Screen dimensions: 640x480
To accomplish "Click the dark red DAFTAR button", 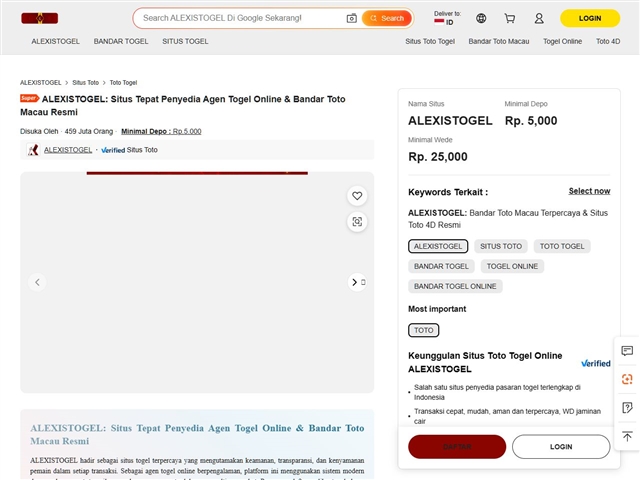I will (x=457, y=447).
